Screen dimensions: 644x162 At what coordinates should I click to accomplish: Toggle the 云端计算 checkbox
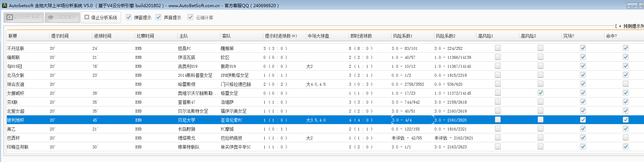click(x=190, y=17)
